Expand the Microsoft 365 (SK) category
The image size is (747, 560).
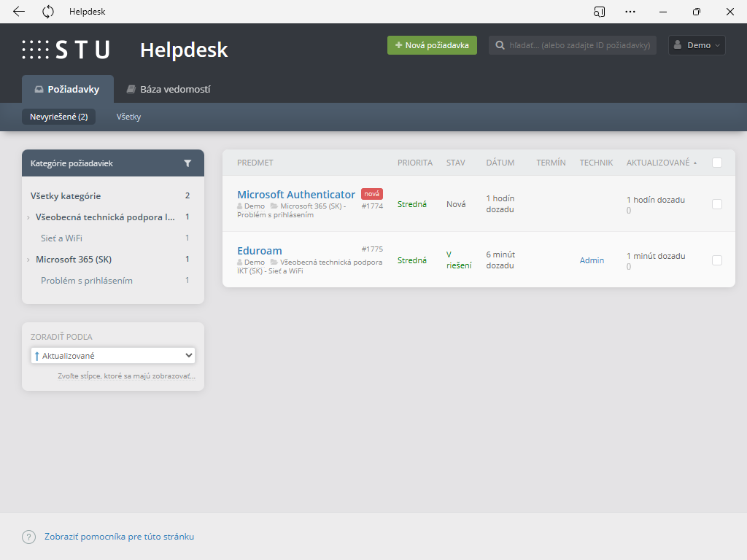point(28,260)
